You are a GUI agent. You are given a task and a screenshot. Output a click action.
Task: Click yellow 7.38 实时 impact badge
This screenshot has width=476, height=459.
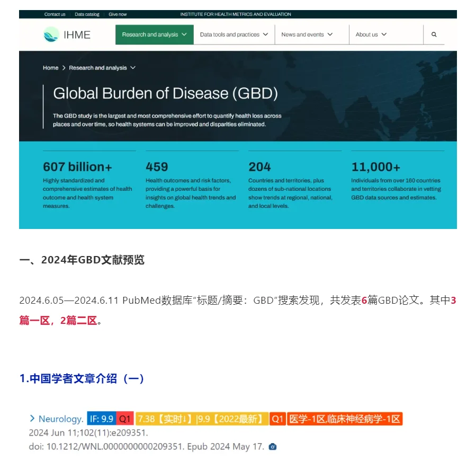pyautogui.click(x=202, y=419)
